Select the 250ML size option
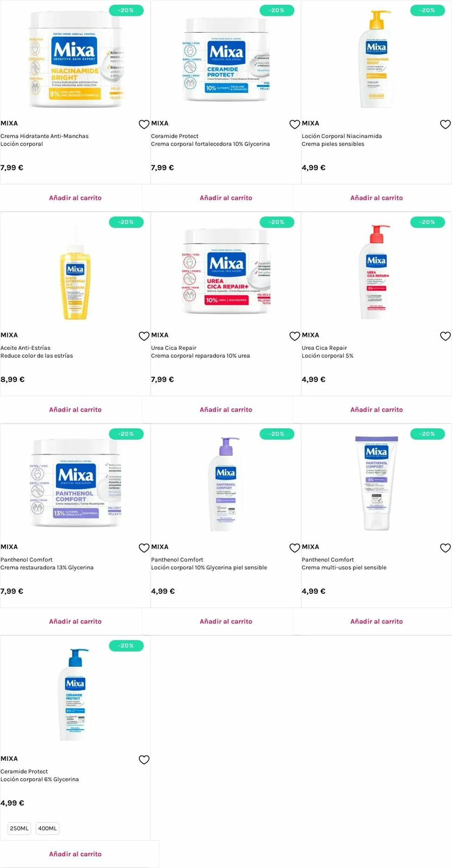Screen dimensions: 452x868 coord(19,828)
